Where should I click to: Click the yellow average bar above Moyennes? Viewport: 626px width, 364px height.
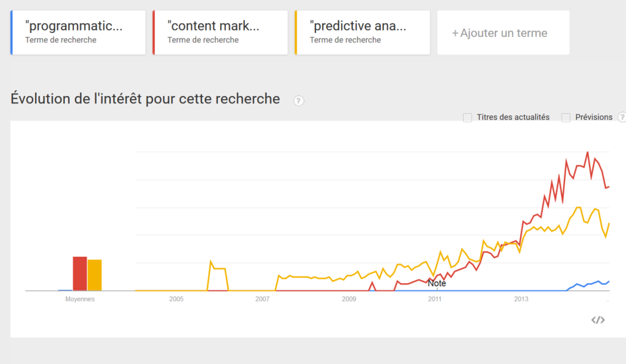[x=95, y=275]
